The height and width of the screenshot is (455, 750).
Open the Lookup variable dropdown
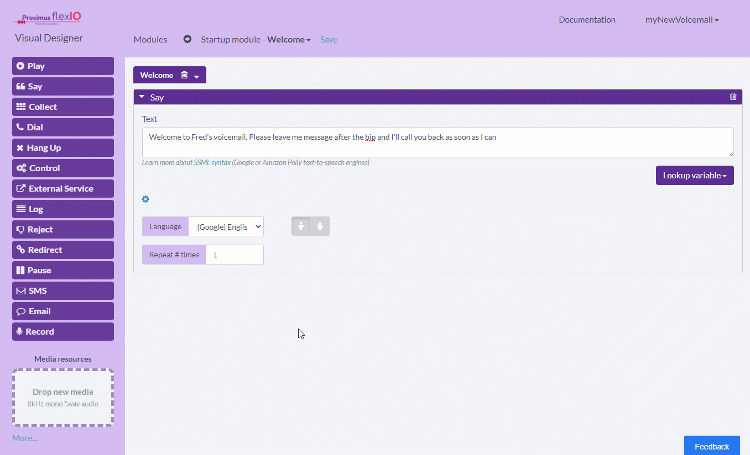click(695, 176)
